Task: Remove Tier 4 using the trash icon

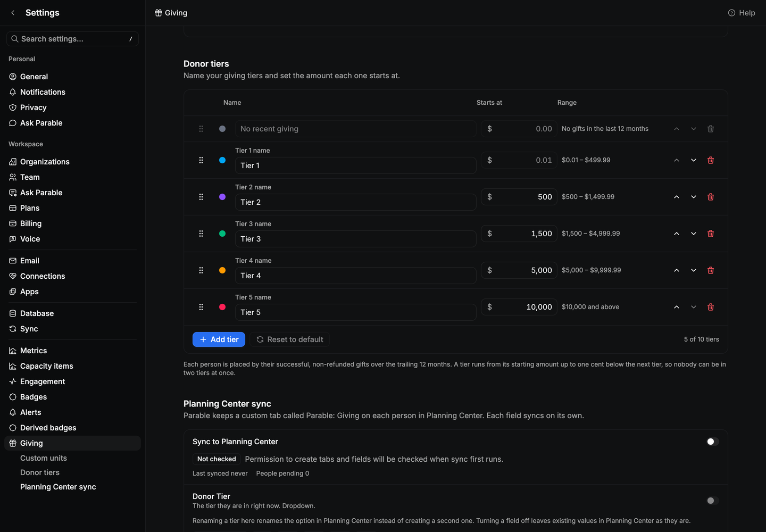Action: 711,270
